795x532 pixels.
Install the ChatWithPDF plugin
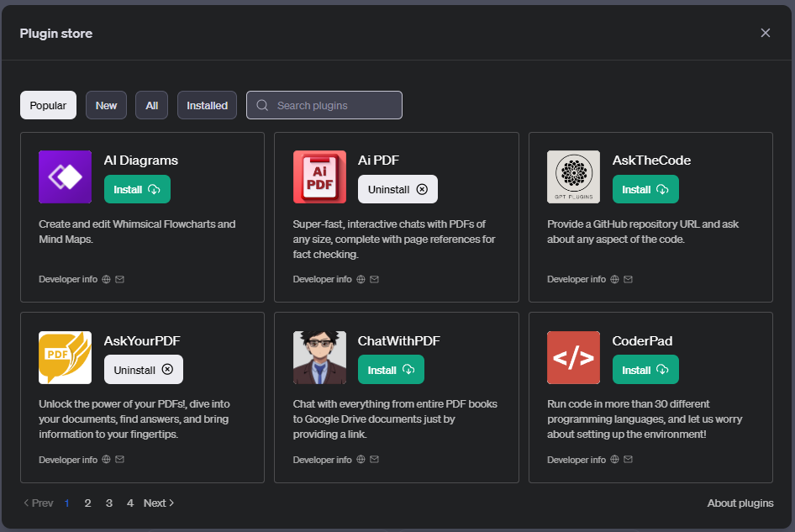click(x=391, y=370)
